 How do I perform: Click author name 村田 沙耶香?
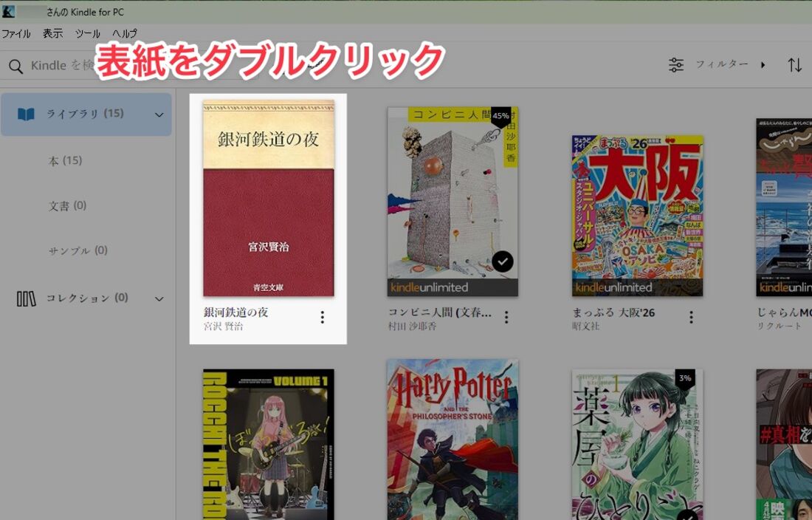coord(412,326)
